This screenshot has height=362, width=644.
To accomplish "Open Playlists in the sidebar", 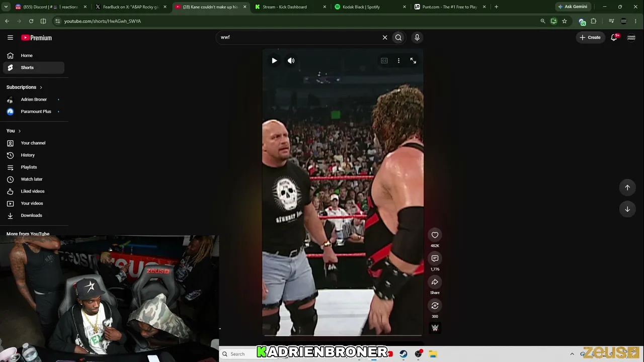I will click(x=34, y=167).
